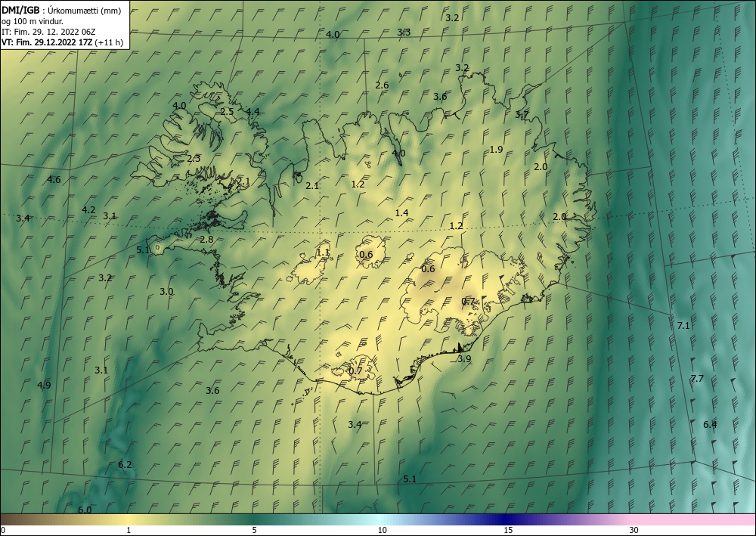Click the "2.3" value on the map

[x=194, y=159]
